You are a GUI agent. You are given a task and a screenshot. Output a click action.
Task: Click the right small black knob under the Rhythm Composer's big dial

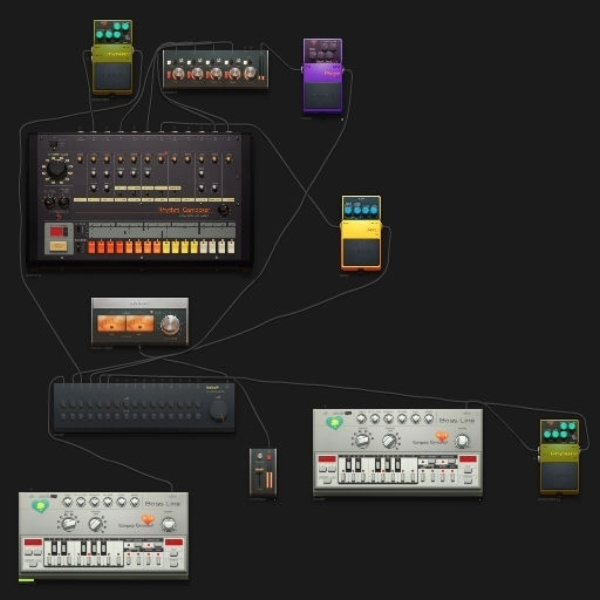click(x=64, y=202)
